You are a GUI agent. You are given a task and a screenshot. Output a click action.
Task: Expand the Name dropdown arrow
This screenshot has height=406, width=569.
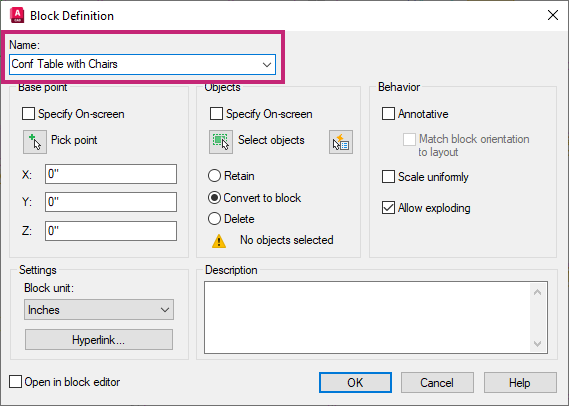[x=267, y=65]
